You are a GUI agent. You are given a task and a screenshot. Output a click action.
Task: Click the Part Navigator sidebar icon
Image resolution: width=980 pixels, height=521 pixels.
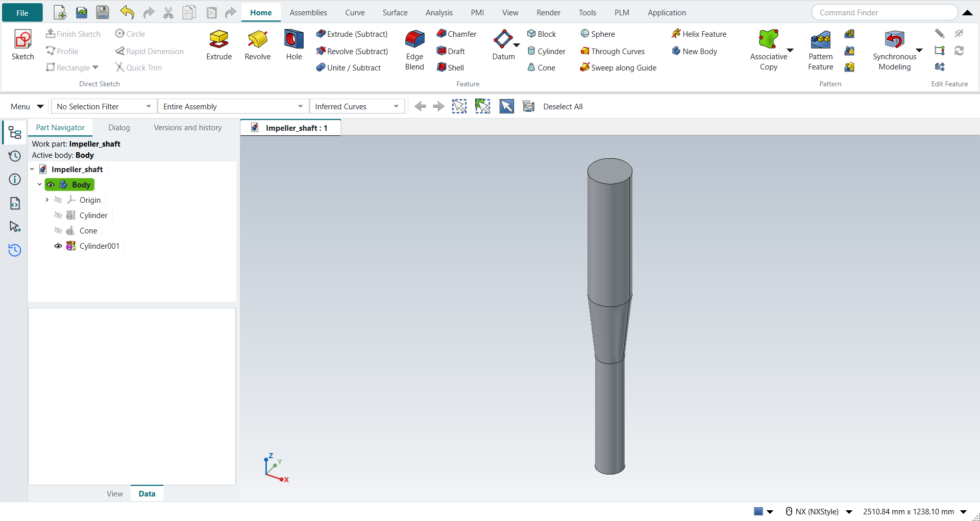(15, 133)
